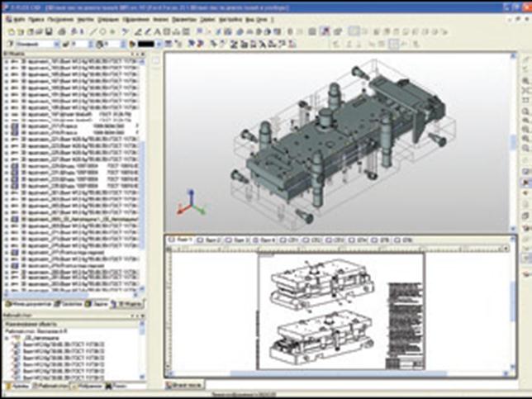Screen dimensions: 532x399
Task: Close the 3D Модель panel
Action: pyautogui.click(x=143, y=54)
